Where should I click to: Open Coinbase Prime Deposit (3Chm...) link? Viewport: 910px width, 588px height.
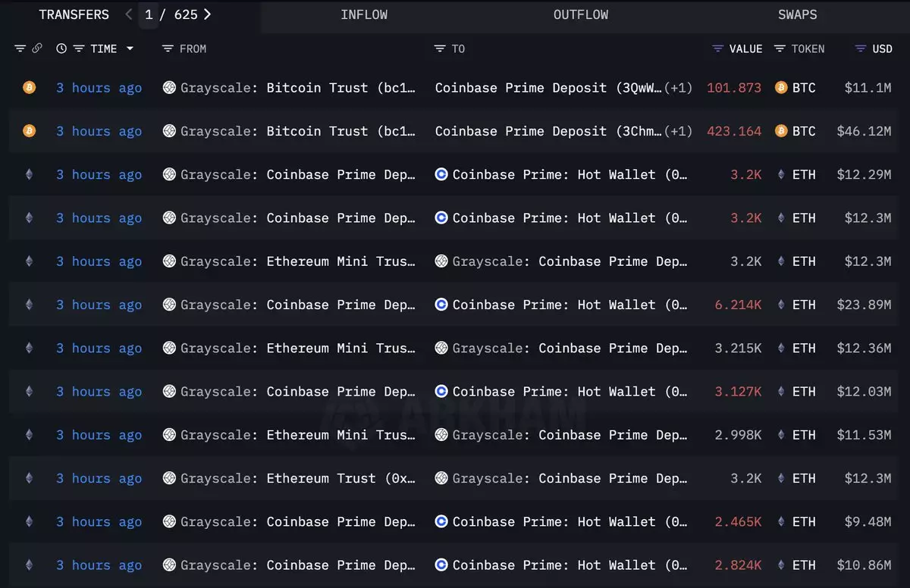(548, 131)
